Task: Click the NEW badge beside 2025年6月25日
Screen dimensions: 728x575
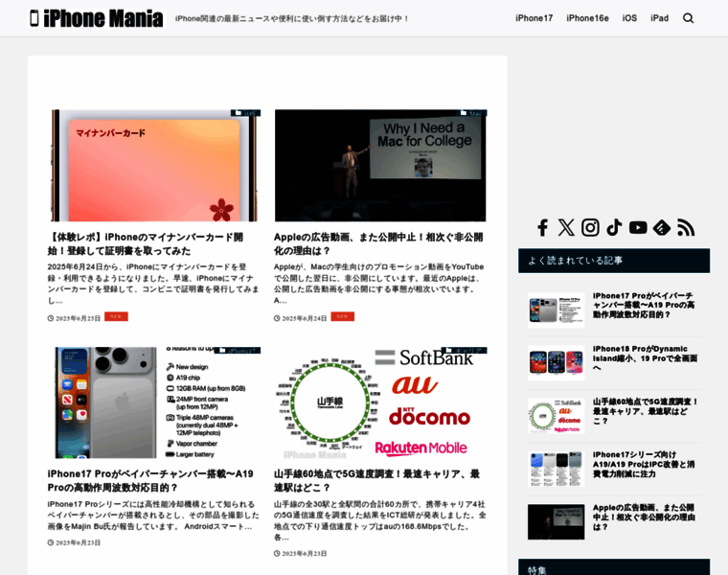Action: pos(116,317)
